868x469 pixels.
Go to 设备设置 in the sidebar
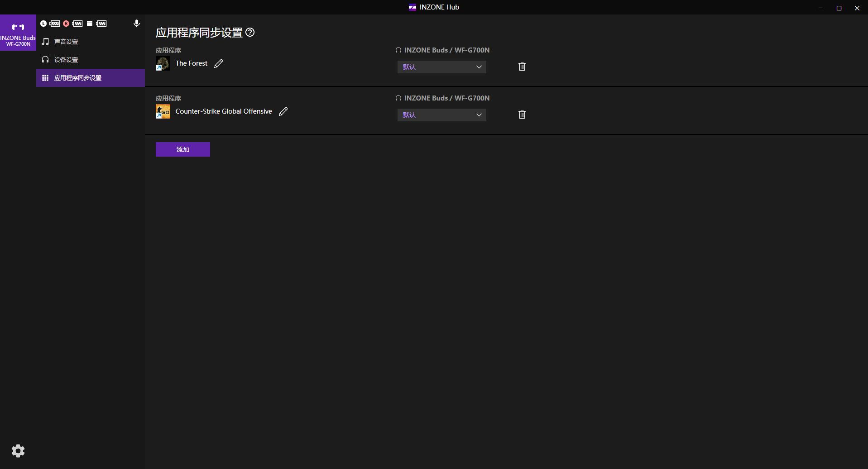[91, 60]
